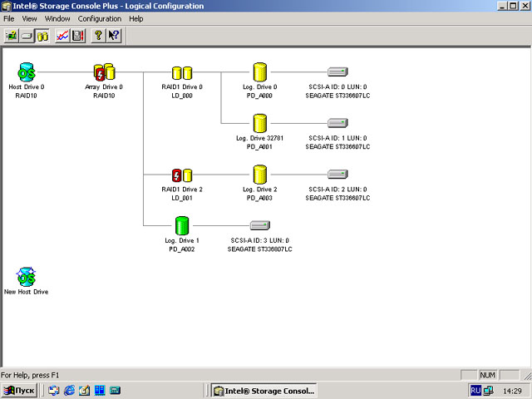Image resolution: width=532 pixels, height=399 pixels.
Task: Open the Configuration menu
Action: point(99,18)
